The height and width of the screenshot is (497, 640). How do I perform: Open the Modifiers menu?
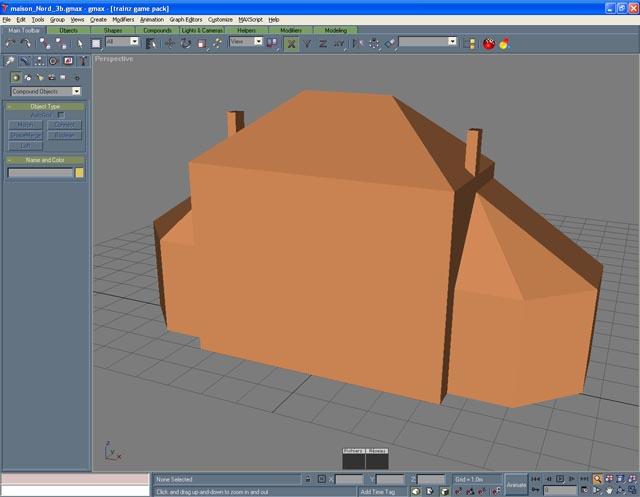click(x=123, y=19)
